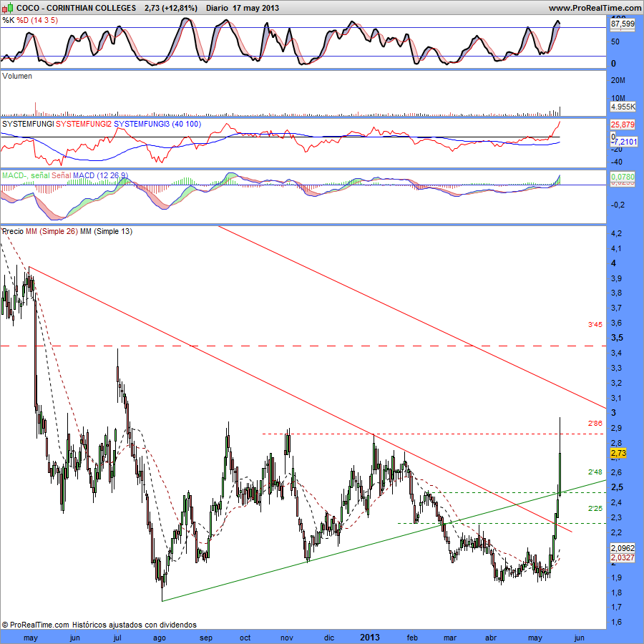Click the 2'86 resistance level annotation
This screenshot has width=644, height=644.
coord(595,423)
